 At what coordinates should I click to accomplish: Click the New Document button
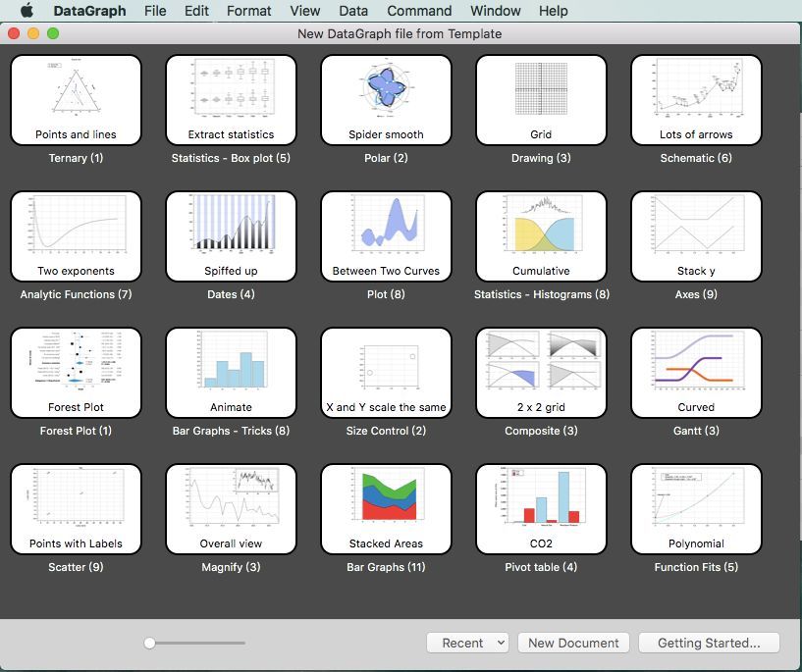pos(573,643)
